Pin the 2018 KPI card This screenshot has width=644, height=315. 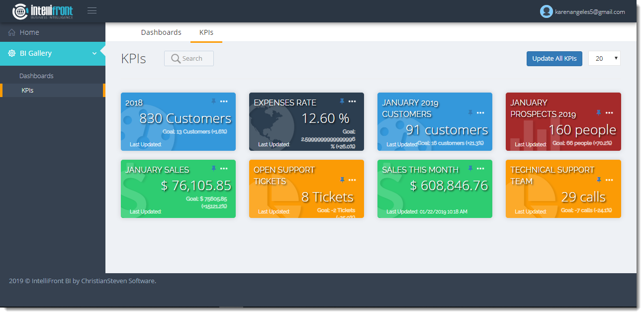[x=214, y=102]
